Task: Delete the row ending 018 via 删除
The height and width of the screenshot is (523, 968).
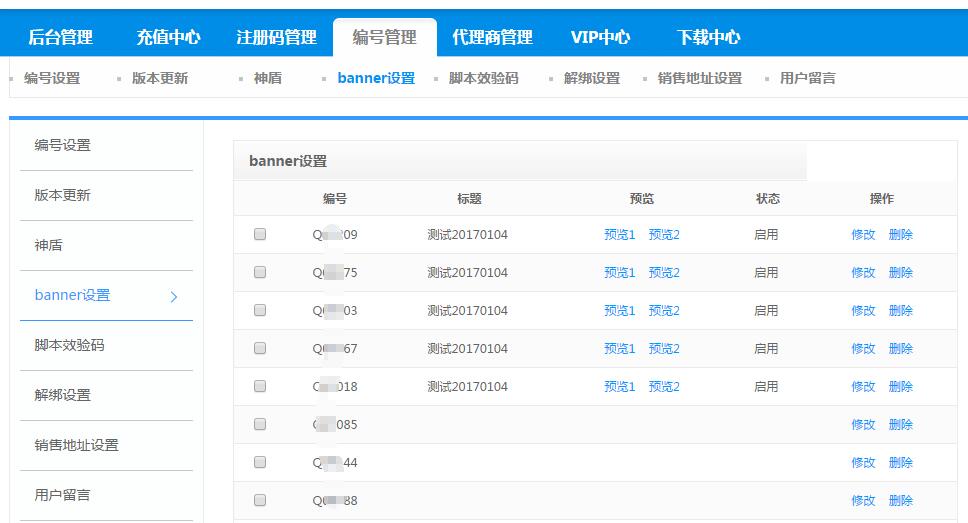Action: pos(900,387)
